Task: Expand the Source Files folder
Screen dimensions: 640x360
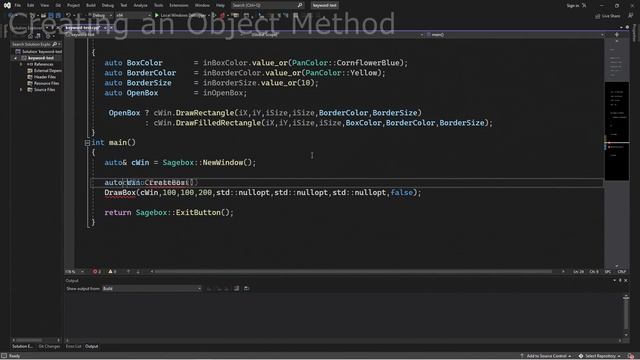Action: [x=21, y=89]
